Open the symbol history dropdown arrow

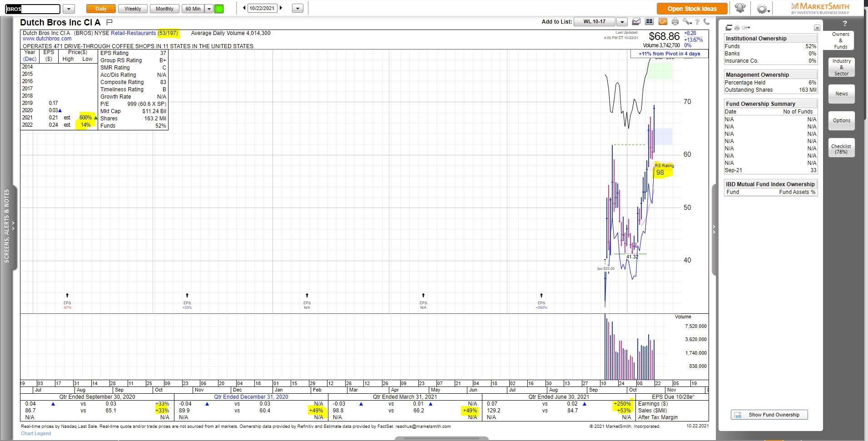click(69, 9)
